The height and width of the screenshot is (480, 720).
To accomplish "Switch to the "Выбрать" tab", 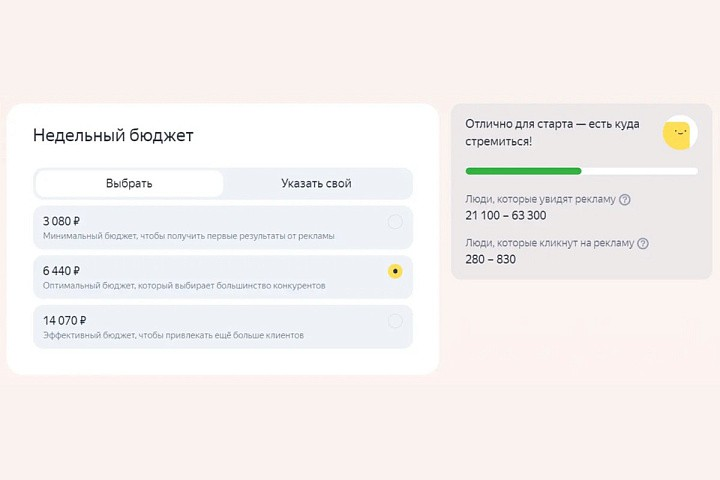I will pos(129,183).
